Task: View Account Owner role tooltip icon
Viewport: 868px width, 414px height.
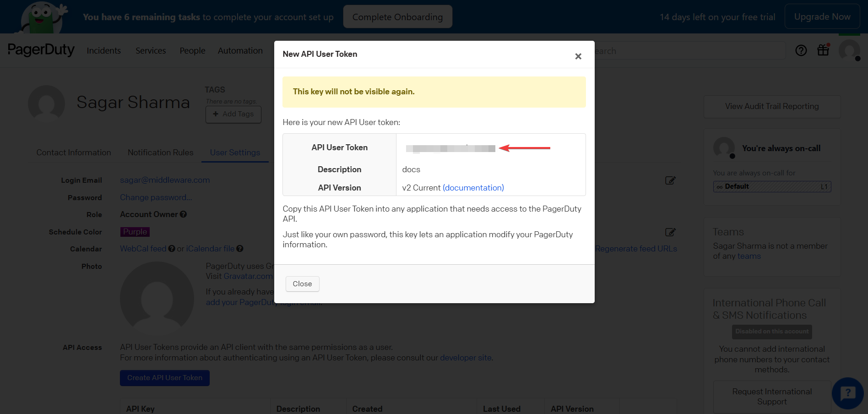Action: pos(183,214)
